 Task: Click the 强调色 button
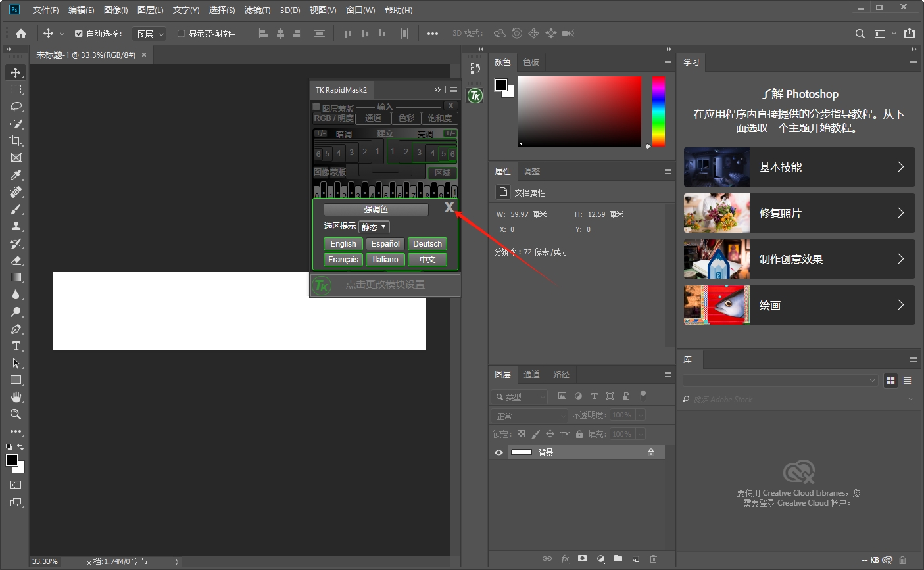point(376,209)
